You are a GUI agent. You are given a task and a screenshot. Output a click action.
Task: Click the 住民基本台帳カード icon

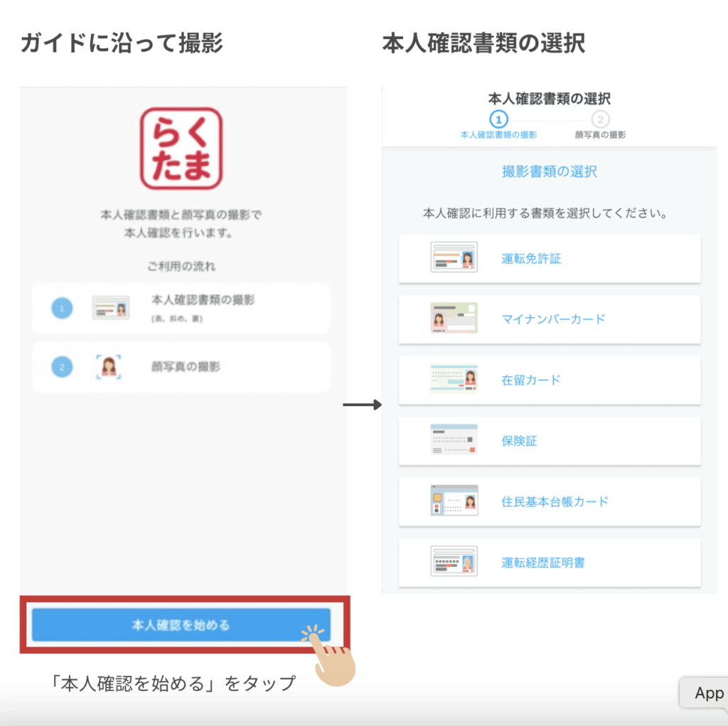click(454, 501)
